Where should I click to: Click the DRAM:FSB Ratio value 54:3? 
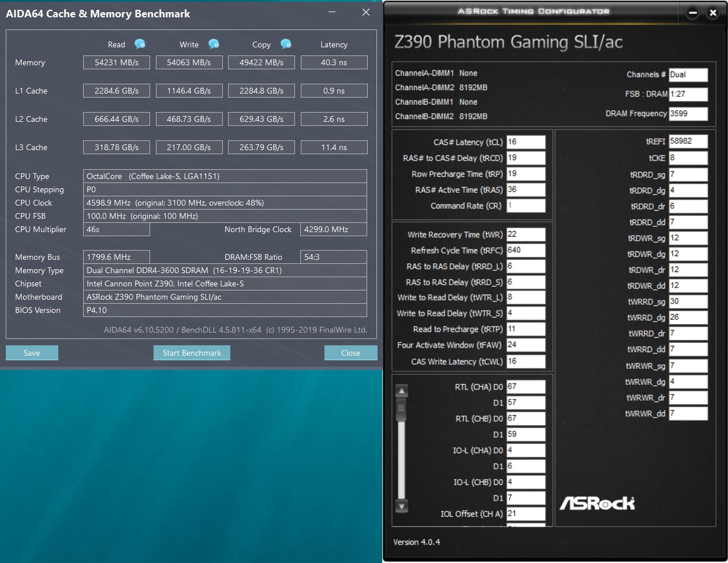[x=334, y=257]
